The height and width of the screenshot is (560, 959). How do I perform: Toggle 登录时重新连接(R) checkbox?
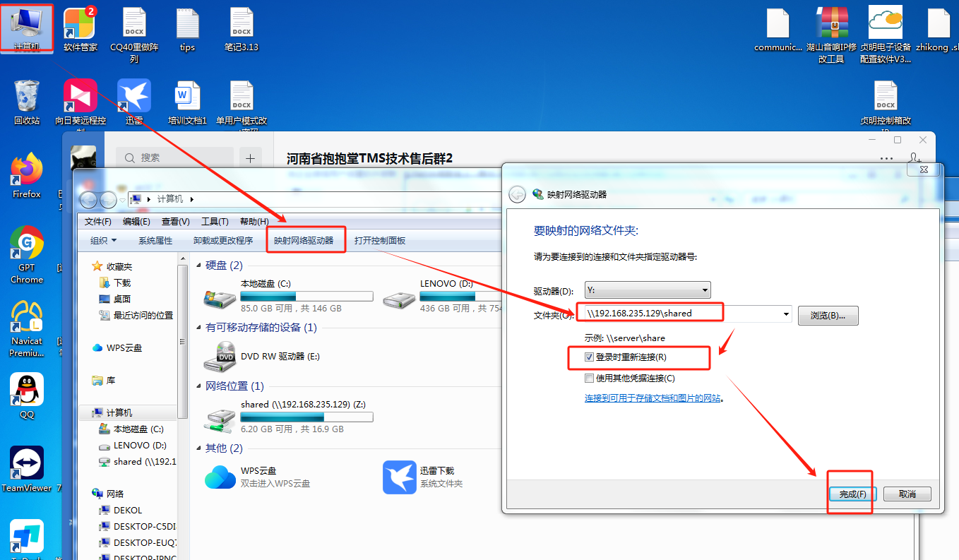click(x=590, y=357)
